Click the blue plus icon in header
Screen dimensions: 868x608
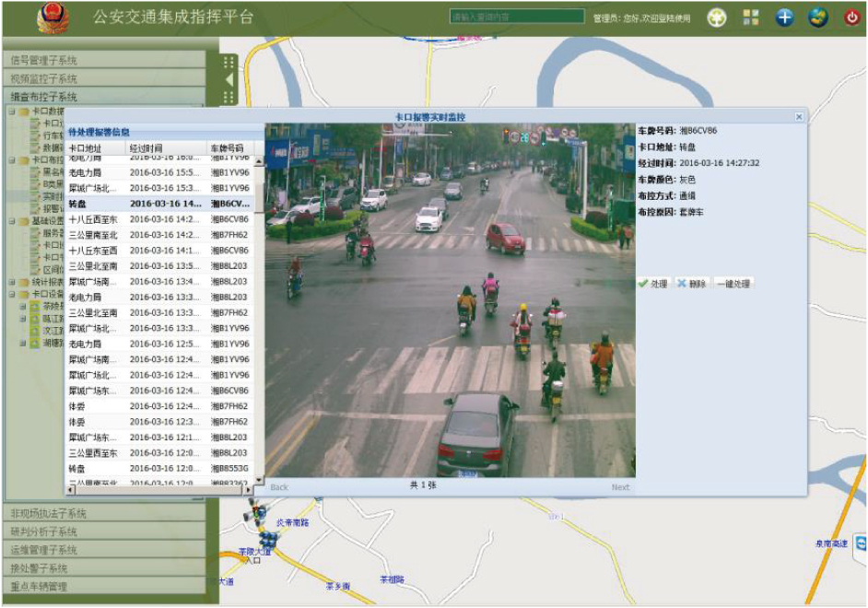[784, 18]
